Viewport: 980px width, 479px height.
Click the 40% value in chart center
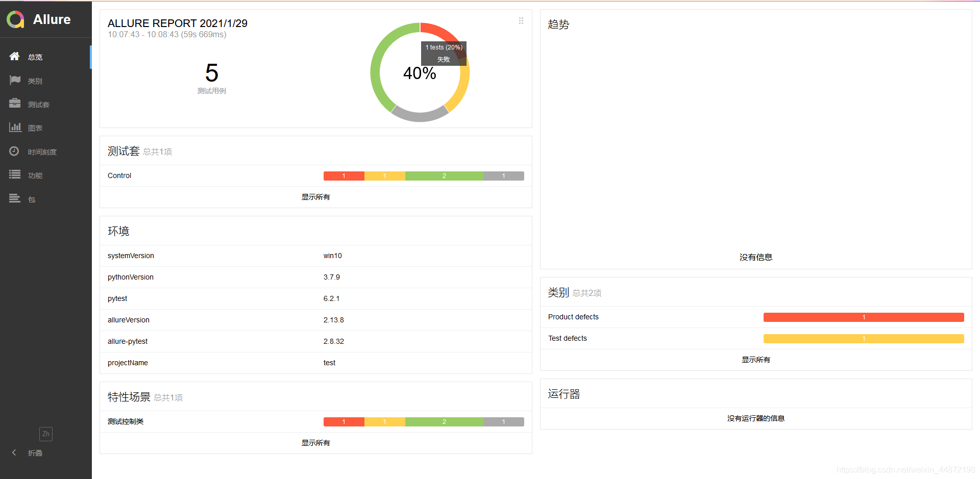coord(420,73)
